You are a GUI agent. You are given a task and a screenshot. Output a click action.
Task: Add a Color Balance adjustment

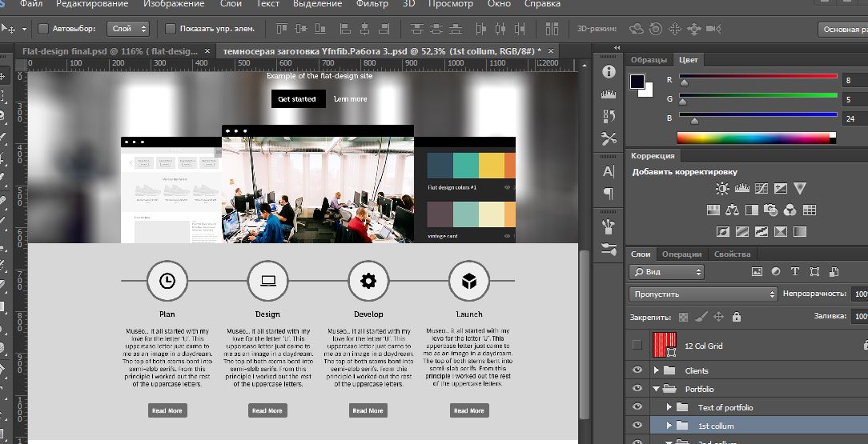tap(732, 210)
